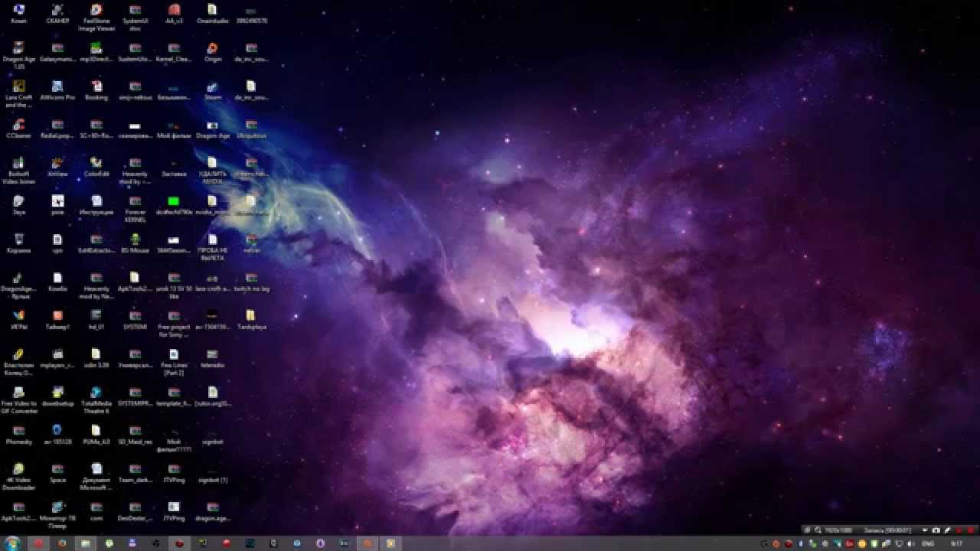This screenshot has height=551, width=980.
Task: Select the Tardsplaya folder icon
Action: point(251,319)
